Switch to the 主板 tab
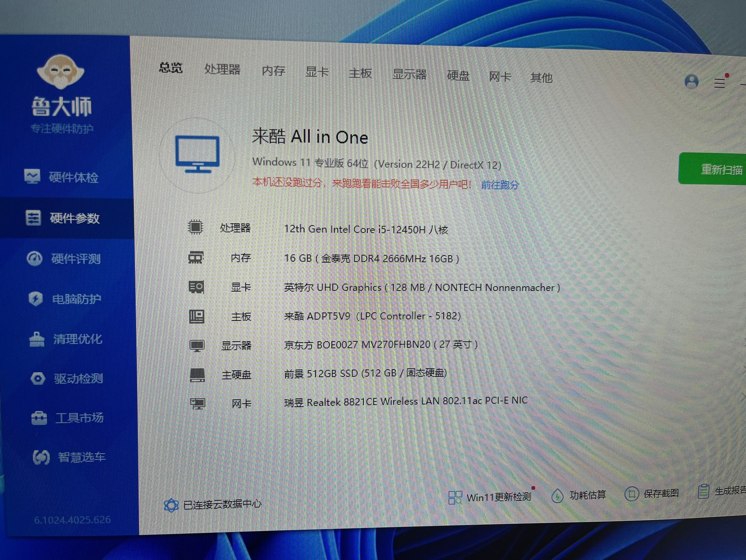746x560 pixels. point(361,73)
